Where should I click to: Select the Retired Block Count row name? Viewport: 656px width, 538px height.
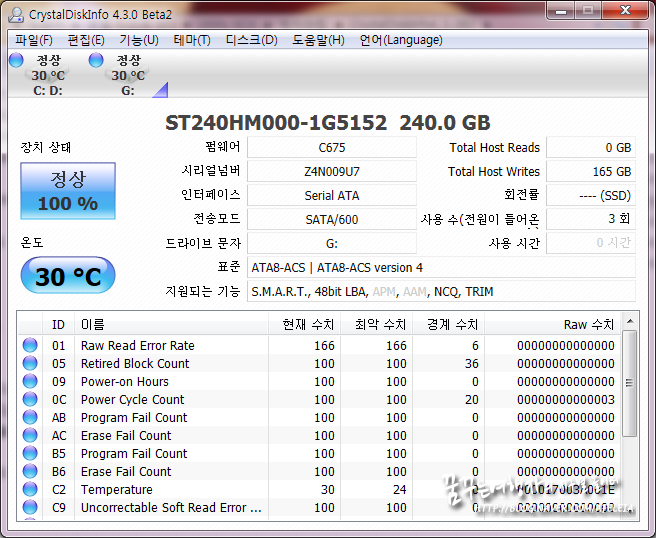[135, 364]
